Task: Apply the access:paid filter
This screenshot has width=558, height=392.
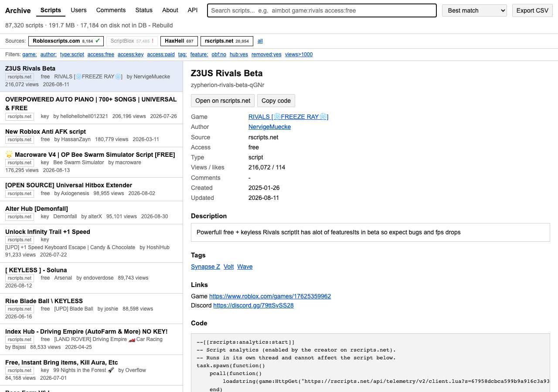Action: (x=161, y=54)
